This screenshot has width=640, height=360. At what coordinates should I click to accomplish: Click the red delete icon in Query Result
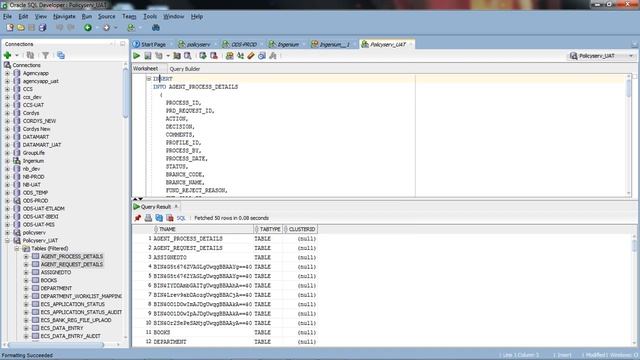pyautogui.click(x=170, y=218)
